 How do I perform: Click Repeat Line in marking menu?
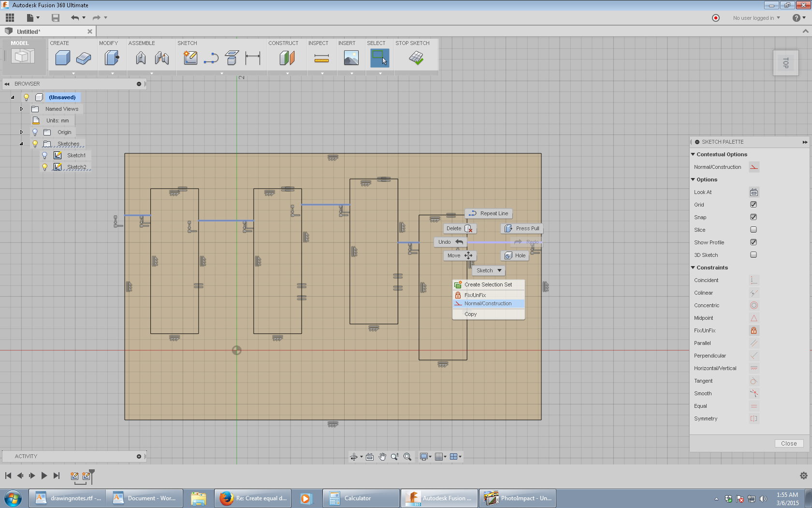(489, 213)
